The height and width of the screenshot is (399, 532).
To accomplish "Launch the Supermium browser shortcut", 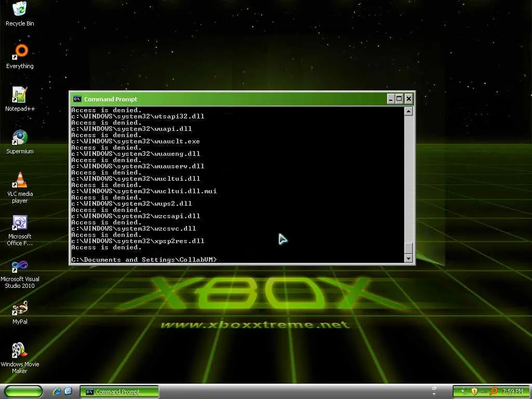I will click(20, 141).
